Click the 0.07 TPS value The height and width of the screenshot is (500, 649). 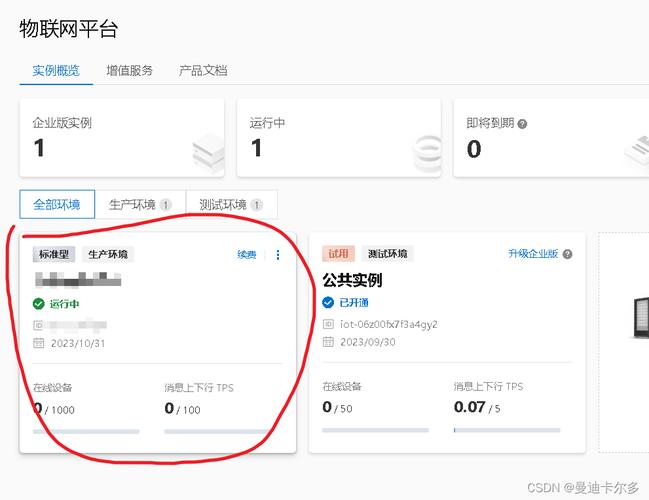(469, 407)
